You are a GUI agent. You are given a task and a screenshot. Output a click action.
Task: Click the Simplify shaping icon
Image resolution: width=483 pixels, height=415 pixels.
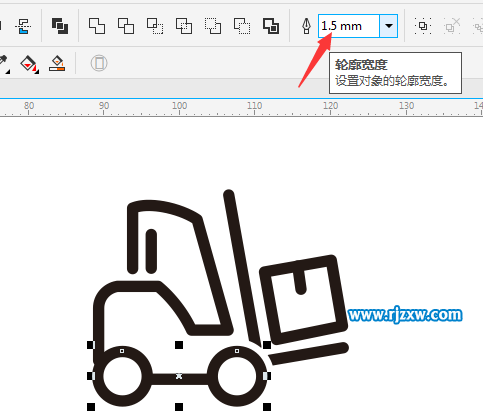[x=184, y=26]
